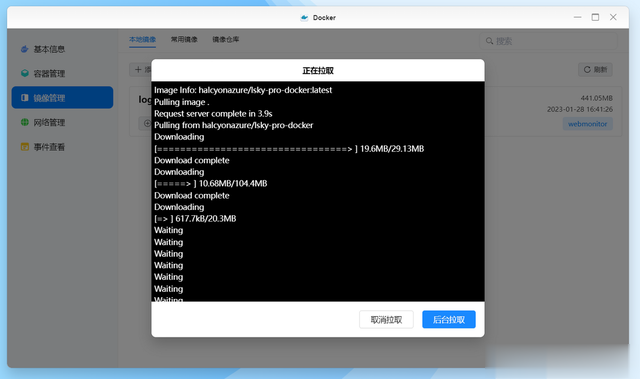Click the 正在拉取 dialog title

(x=318, y=71)
